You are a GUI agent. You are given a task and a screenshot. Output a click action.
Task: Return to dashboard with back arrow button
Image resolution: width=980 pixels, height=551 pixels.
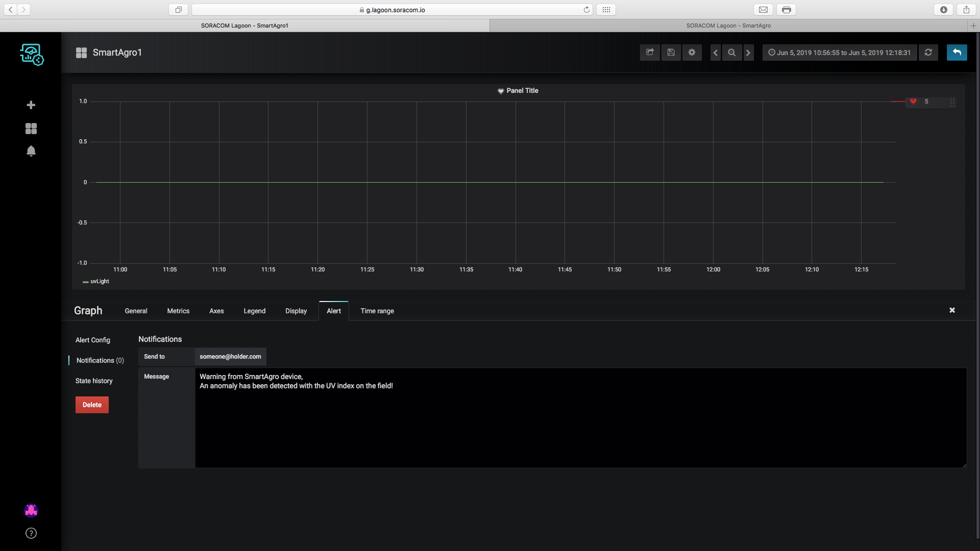(x=957, y=53)
